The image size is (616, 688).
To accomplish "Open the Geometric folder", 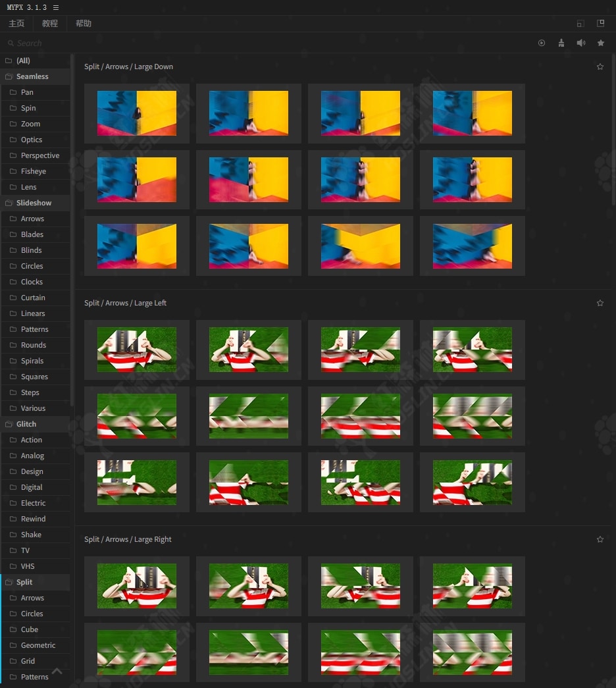I will (x=36, y=645).
